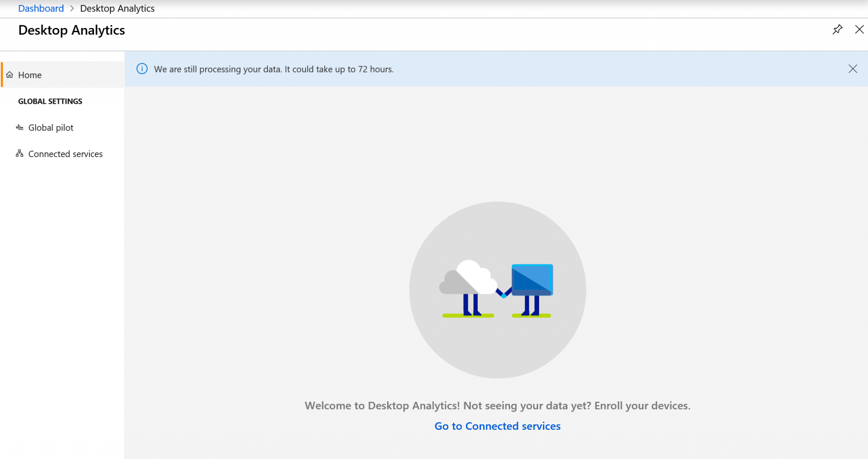Click the Desktop Analytics page title

[71, 30]
